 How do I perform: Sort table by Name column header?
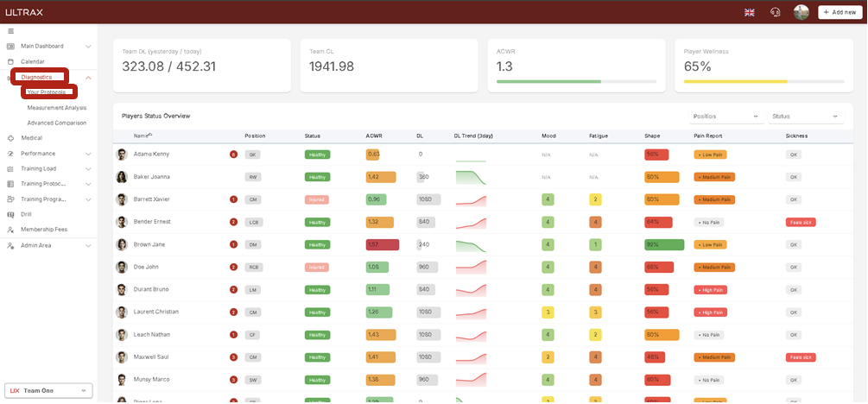click(142, 136)
